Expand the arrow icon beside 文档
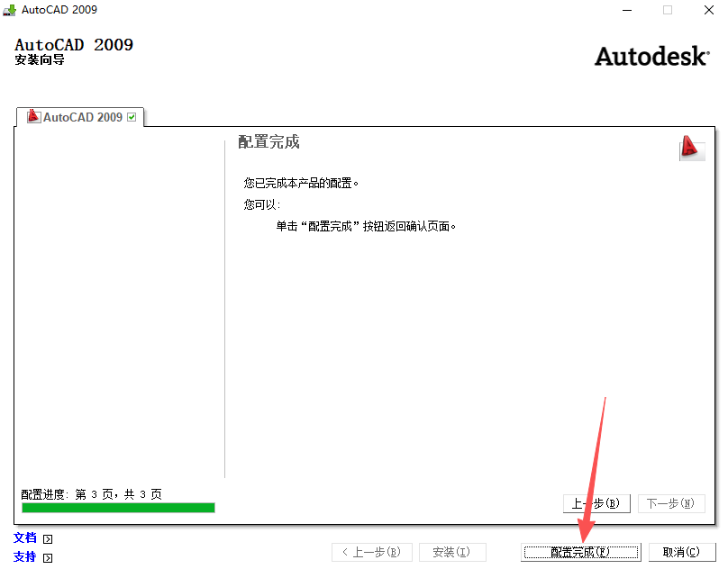This screenshot has height=578, width=728. [48, 539]
